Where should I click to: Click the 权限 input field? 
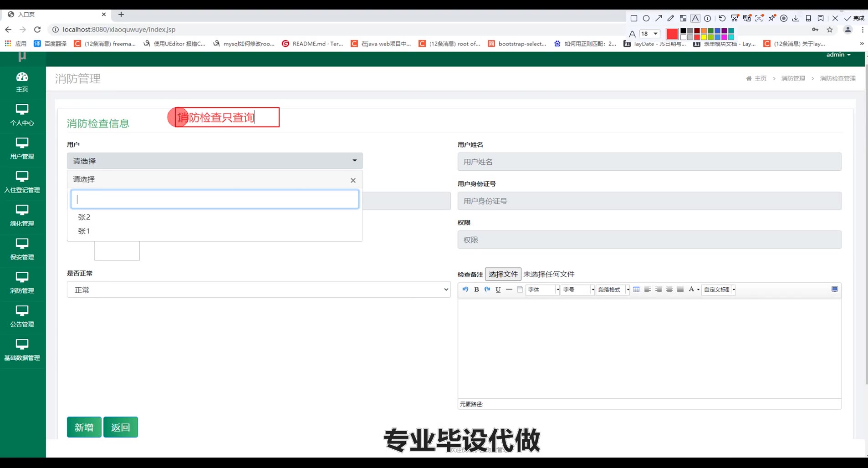pyautogui.click(x=649, y=240)
